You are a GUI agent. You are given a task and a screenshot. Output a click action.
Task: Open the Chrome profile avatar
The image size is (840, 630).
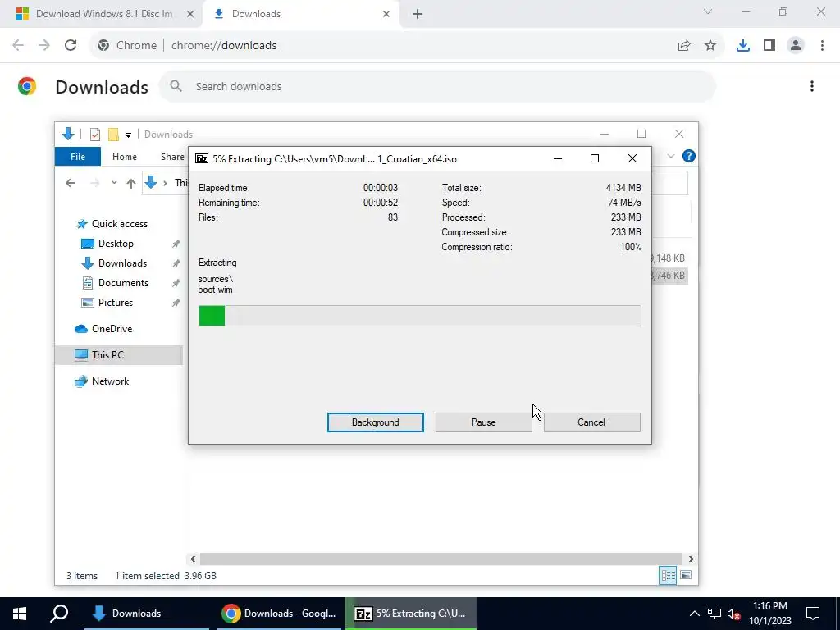tap(796, 46)
